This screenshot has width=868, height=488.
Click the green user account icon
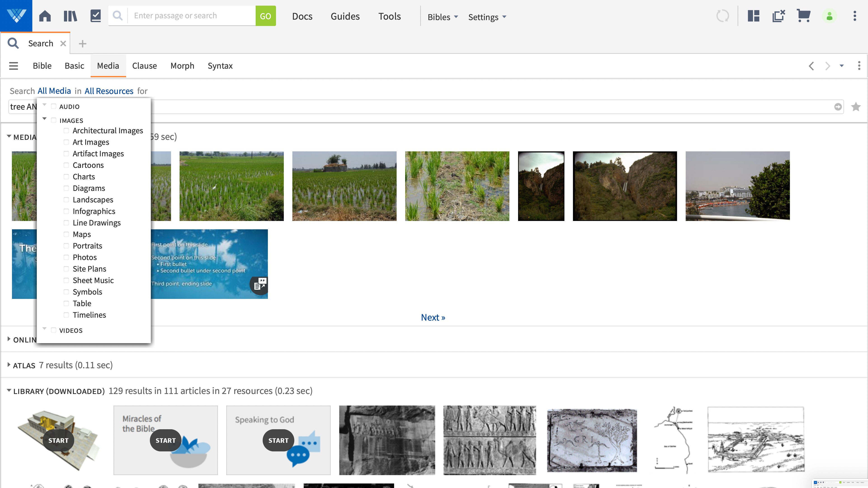[830, 16]
